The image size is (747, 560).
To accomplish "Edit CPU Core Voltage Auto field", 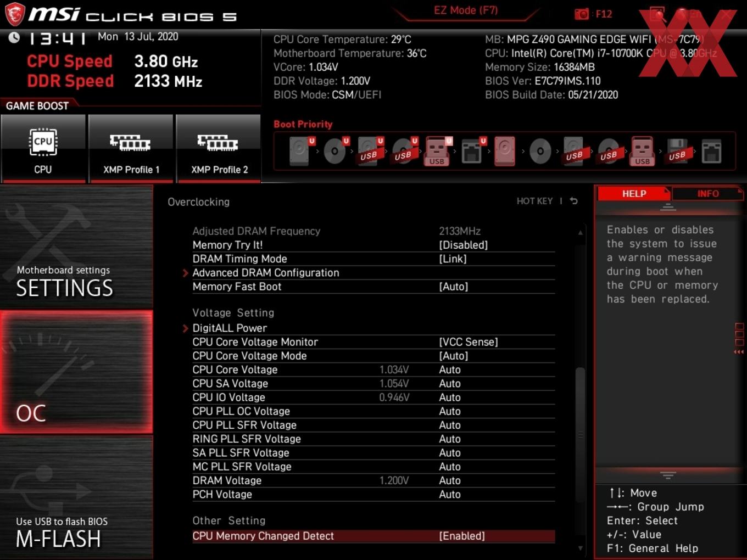I will [450, 369].
